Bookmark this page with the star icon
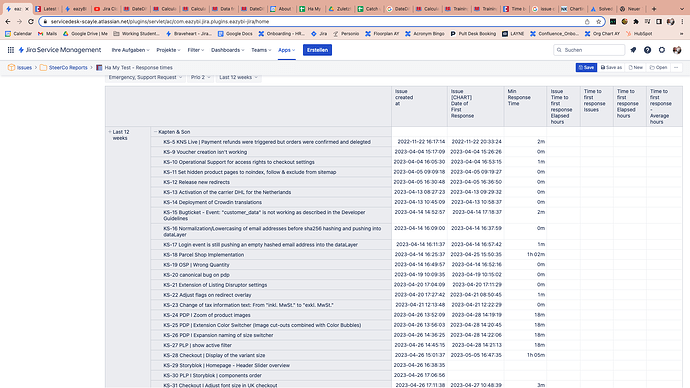Screen dimensions: 690x388 coord(598,22)
